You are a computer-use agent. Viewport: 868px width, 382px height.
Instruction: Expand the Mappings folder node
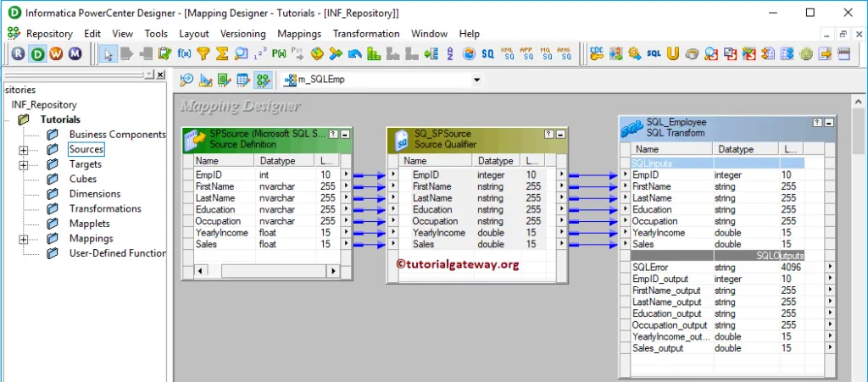23,240
